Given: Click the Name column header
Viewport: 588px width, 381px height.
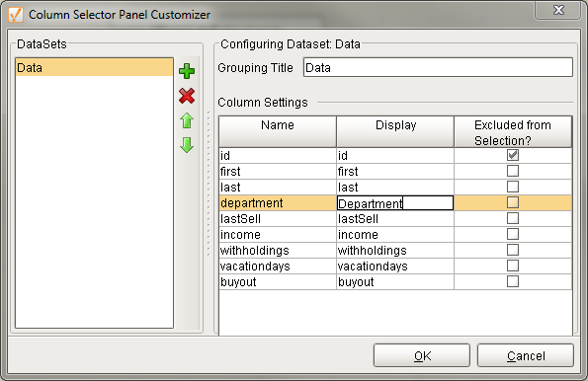Looking at the screenshot, I should [x=278, y=131].
